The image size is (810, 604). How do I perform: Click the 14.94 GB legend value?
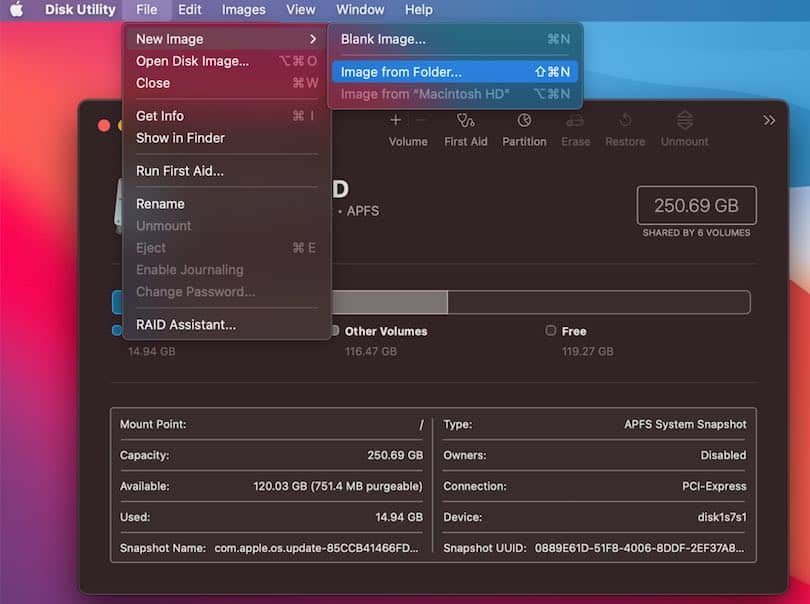pyautogui.click(x=151, y=351)
